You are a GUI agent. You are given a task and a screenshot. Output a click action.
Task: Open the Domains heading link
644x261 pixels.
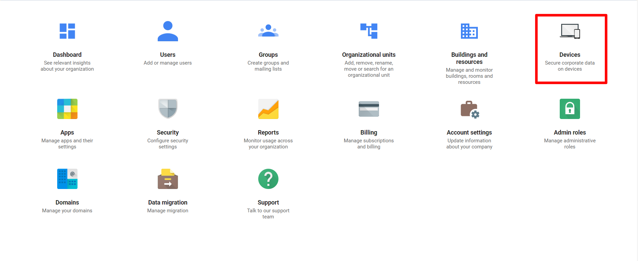point(67,203)
